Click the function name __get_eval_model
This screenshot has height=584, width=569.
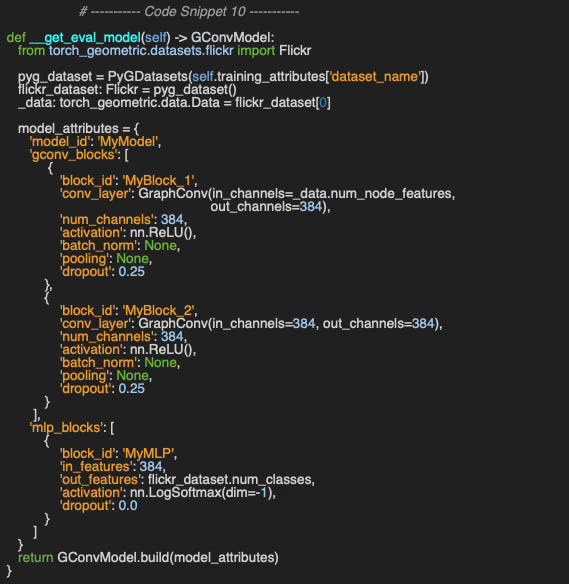[x=85, y=38]
